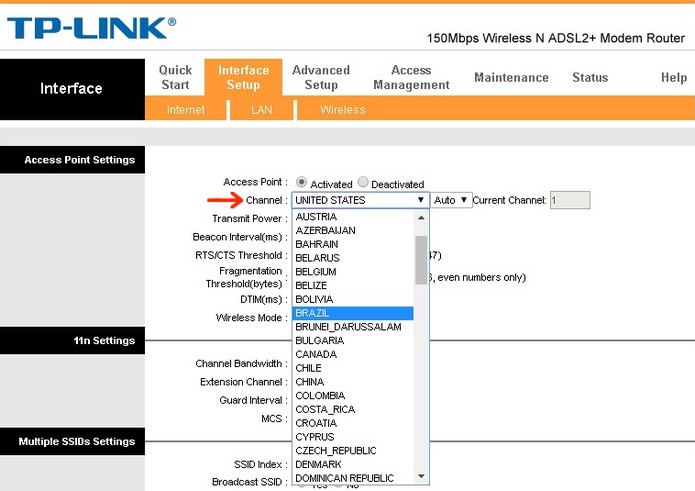Choose BELARUS from the country list
Image resolution: width=695 pixels, height=491 pixels.
tap(353, 258)
